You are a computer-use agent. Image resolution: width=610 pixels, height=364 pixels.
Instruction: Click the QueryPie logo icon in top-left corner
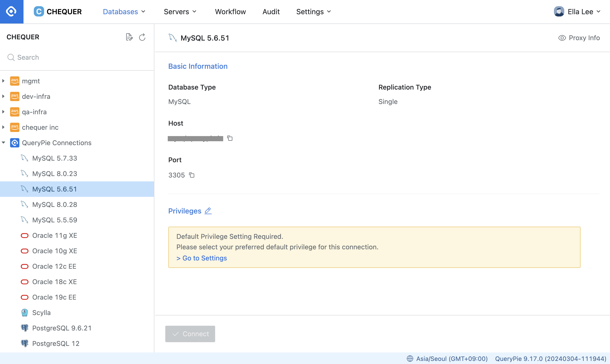tap(12, 12)
